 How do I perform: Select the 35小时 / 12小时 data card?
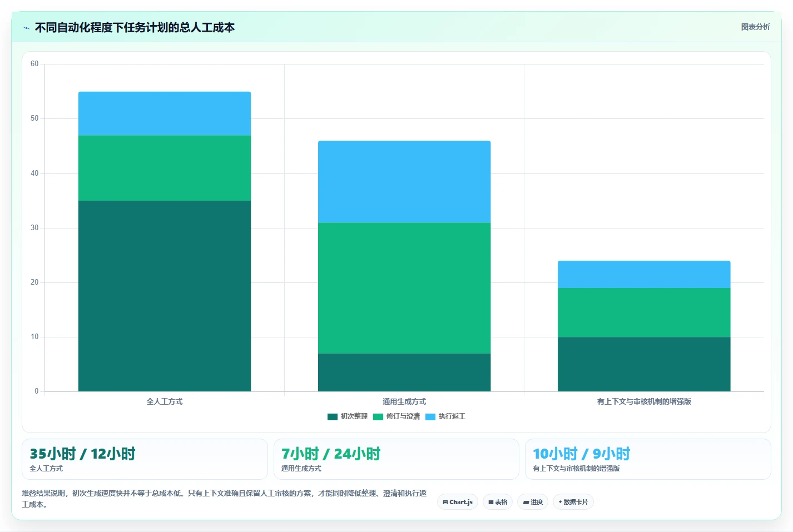(x=145, y=459)
